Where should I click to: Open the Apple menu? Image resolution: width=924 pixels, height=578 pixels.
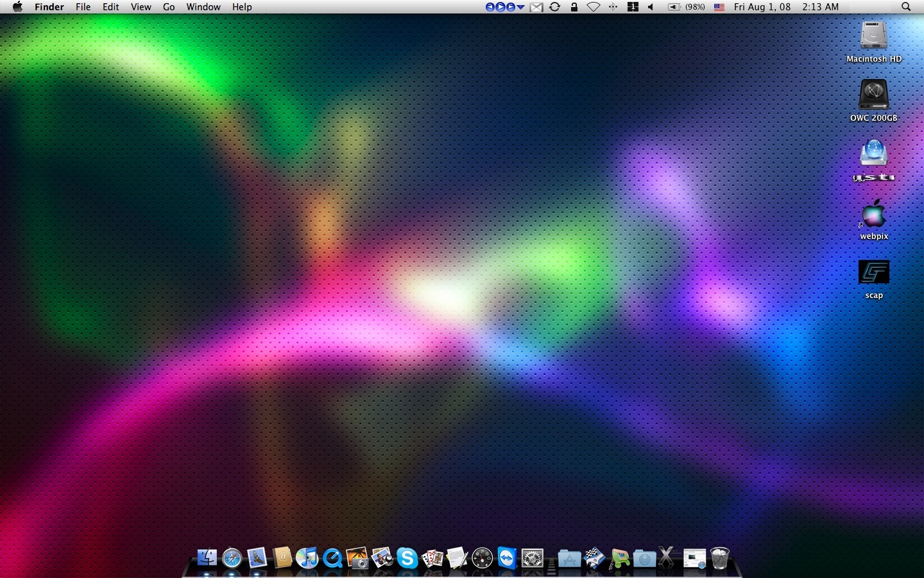pos(17,7)
